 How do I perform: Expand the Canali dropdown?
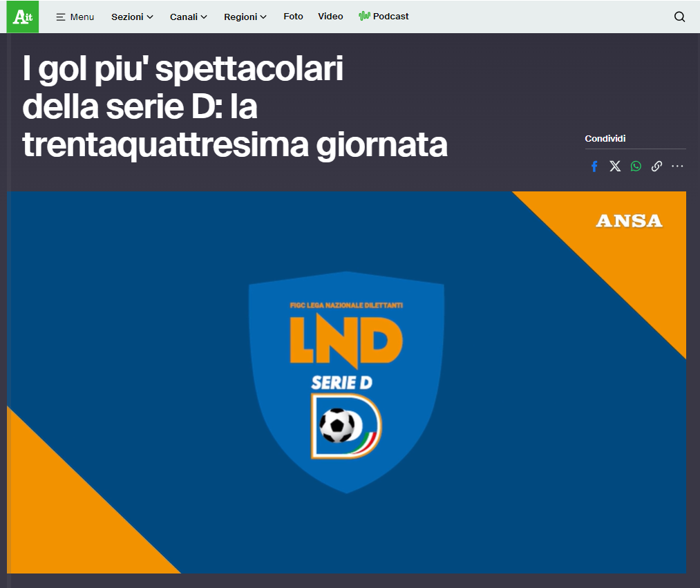189,17
